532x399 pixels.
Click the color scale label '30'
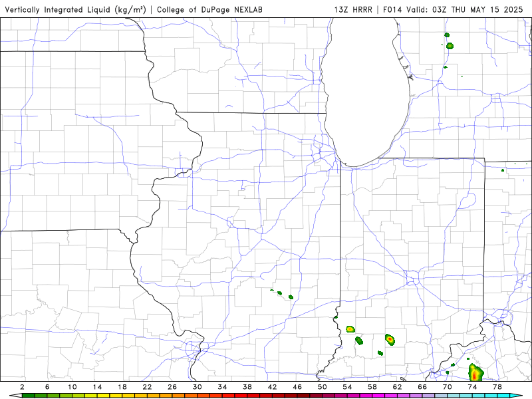[x=198, y=387]
